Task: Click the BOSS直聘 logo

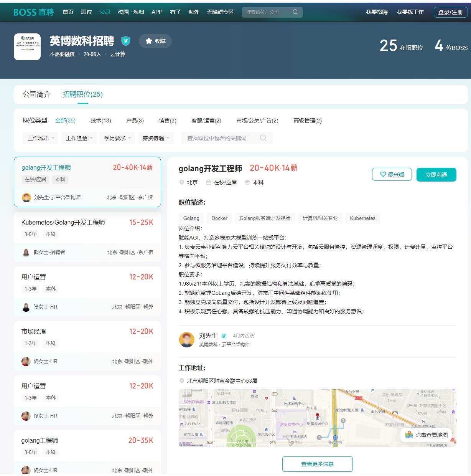Action: click(33, 12)
